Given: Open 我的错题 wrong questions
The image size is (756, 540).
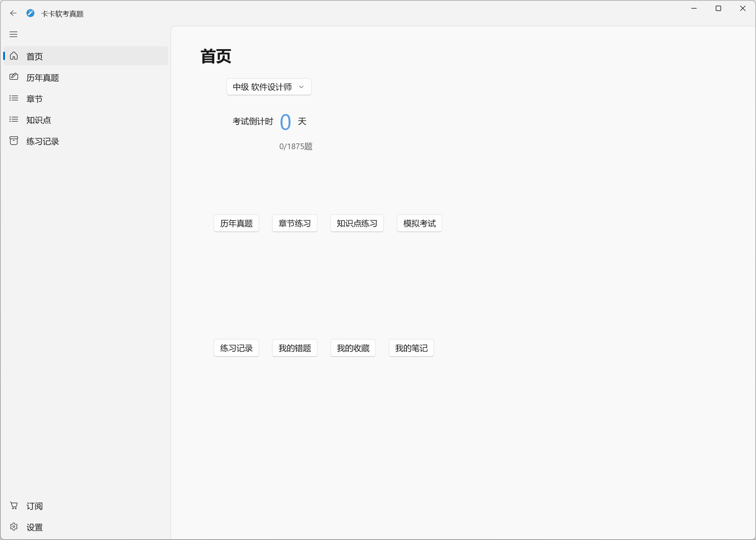Looking at the screenshot, I should coord(295,348).
